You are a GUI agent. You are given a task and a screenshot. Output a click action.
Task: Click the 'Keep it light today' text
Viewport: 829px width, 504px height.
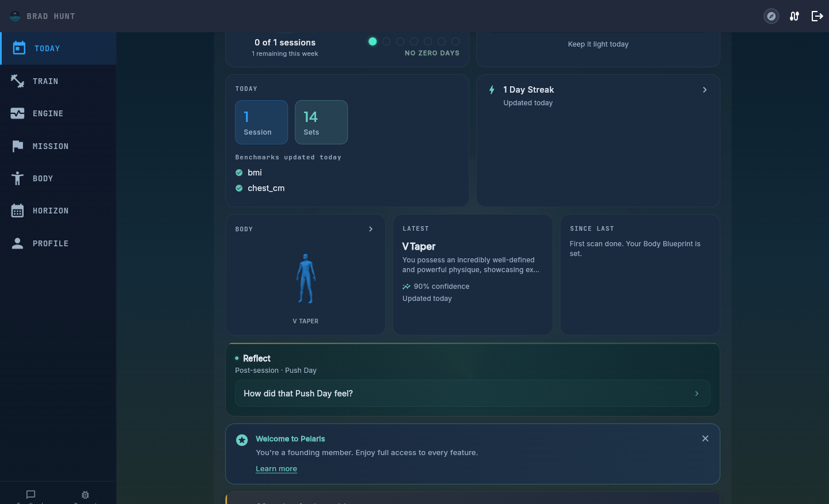point(598,44)
